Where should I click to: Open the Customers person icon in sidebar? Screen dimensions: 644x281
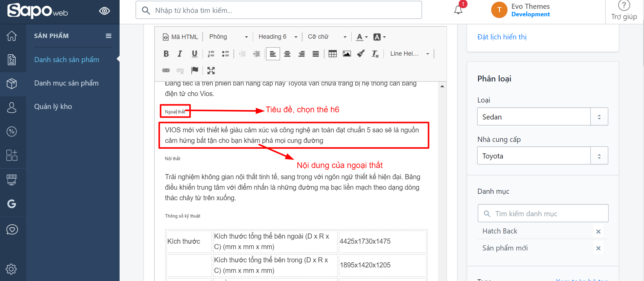click(12, 108)
